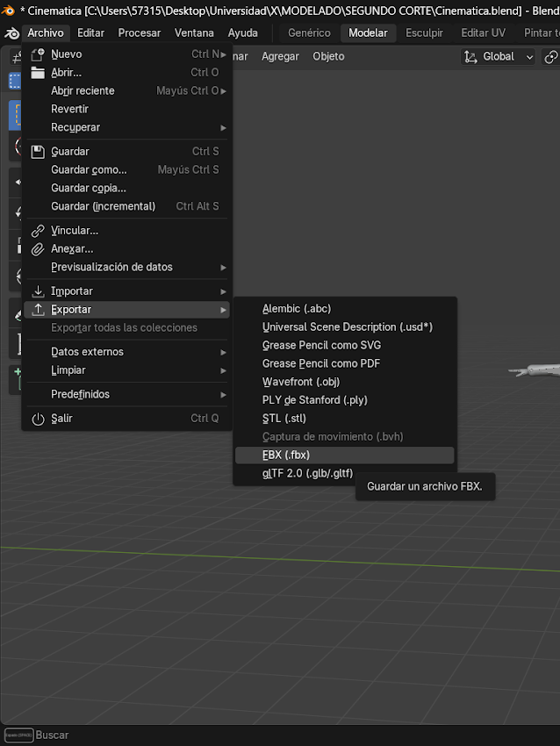Open the Archivo menu
Viewport: 560px width, 746px height.
pos(46,32)
